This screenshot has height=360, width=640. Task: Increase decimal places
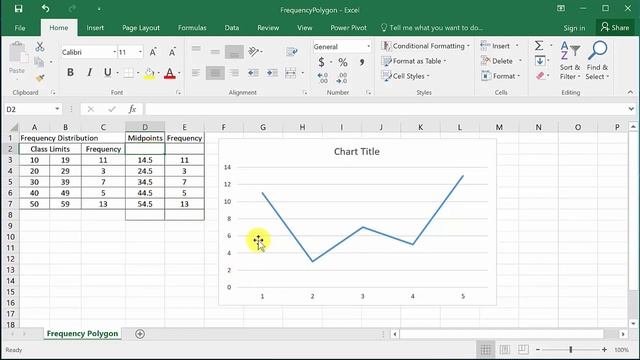322,78
